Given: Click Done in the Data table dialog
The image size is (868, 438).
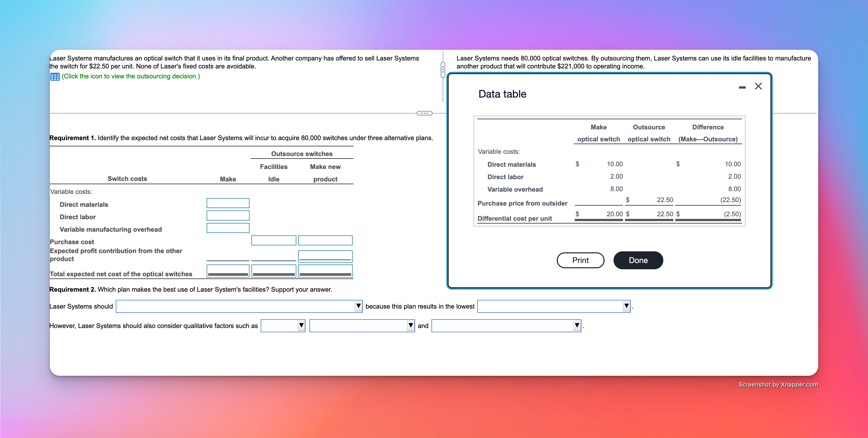Looking at the screenshot, I should (638, 260).
